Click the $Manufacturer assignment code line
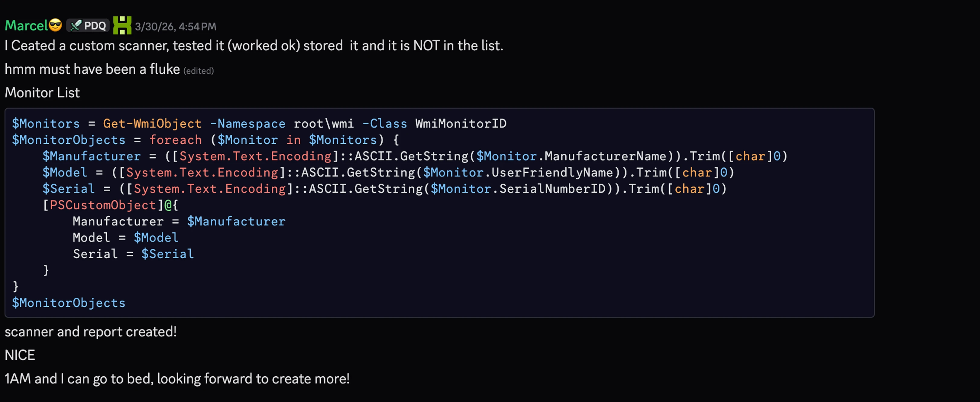 point(415,156)
